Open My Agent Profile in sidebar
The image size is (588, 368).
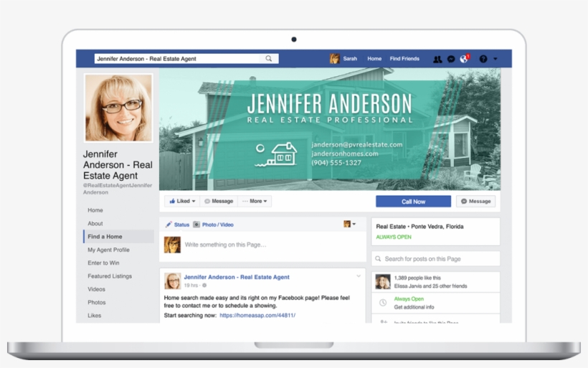pos(108,250)
